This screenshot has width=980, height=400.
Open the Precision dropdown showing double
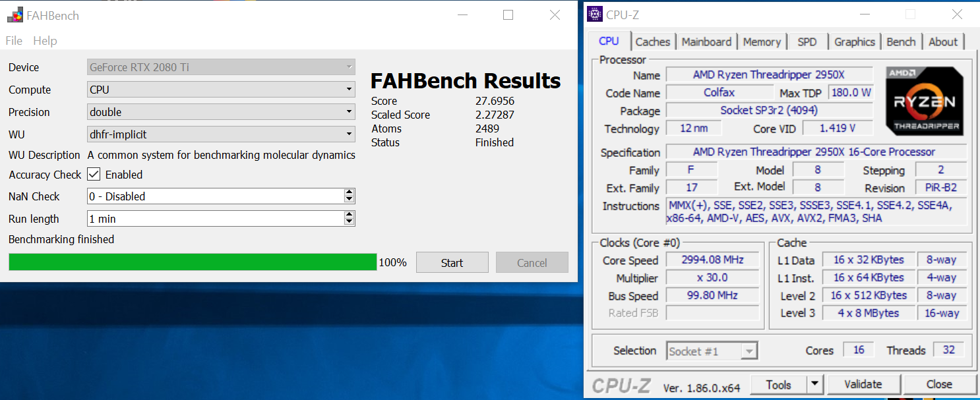click(x=222, y=112)
